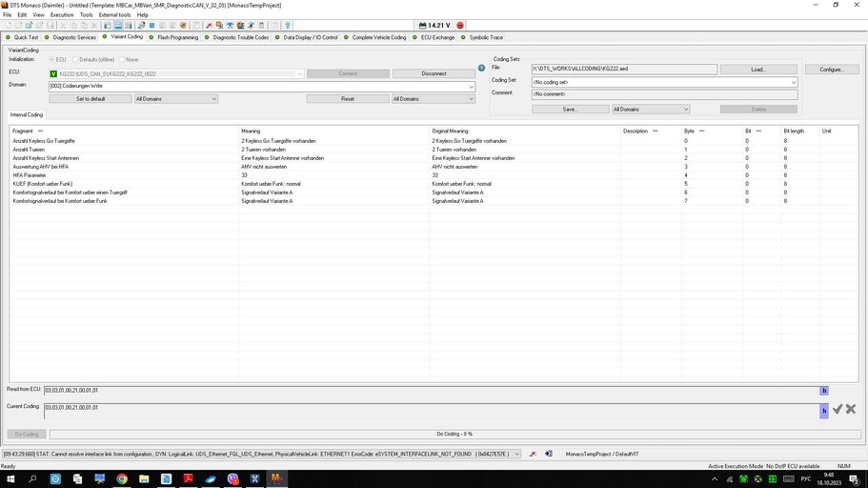Discard current coding with the X icon

pyautogui.click(x=851, y=409)
